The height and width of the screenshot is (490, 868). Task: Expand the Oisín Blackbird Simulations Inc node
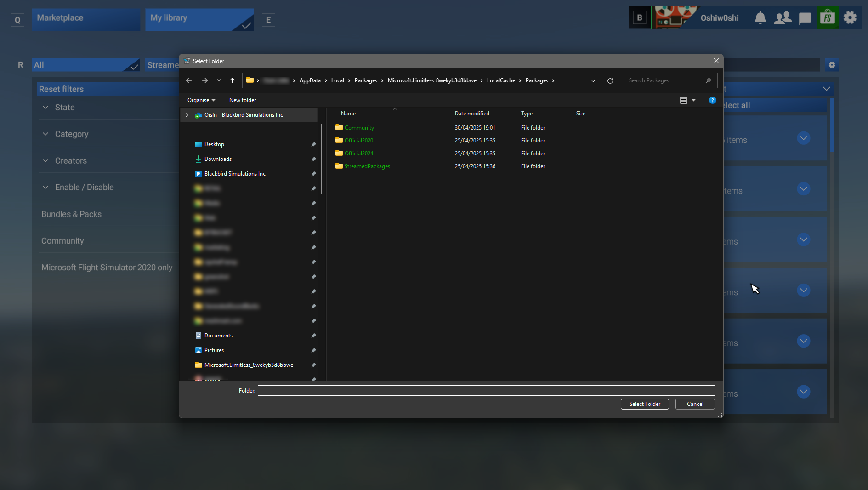pyautogui.click(x=187, y=115)
